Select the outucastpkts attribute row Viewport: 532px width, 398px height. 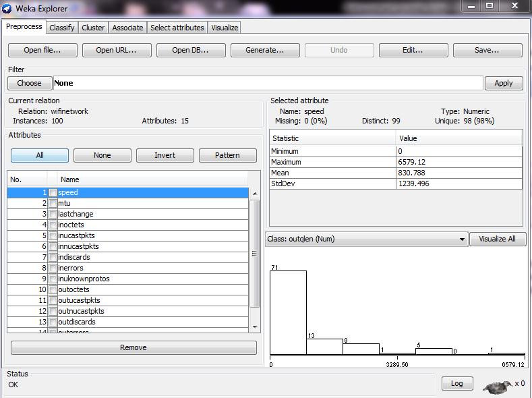pyautogui.click(x=128, y=301)
